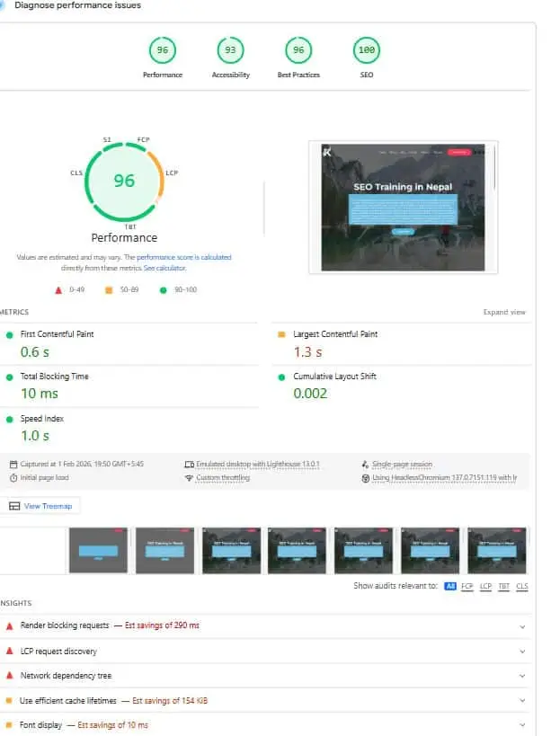Click the Diagnose performance issues heading

tap(77, 5)
